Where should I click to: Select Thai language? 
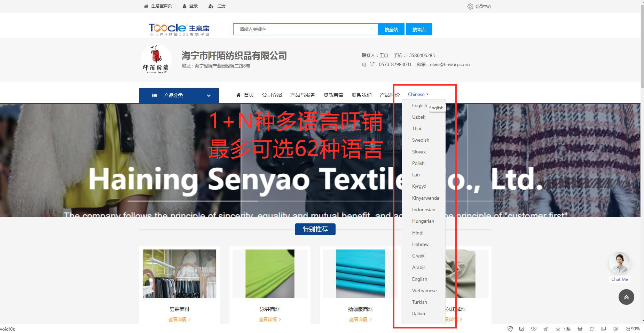416,128
